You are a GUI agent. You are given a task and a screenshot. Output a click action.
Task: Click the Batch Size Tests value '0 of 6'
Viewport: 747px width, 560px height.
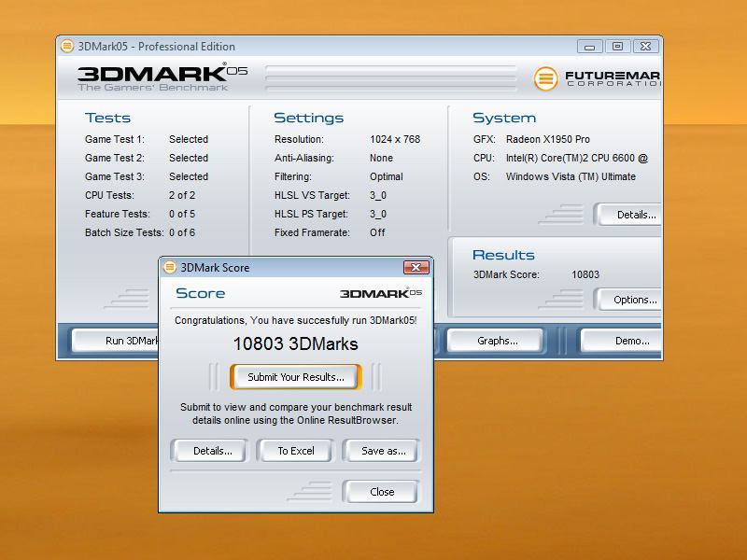[x=182, y=232]
